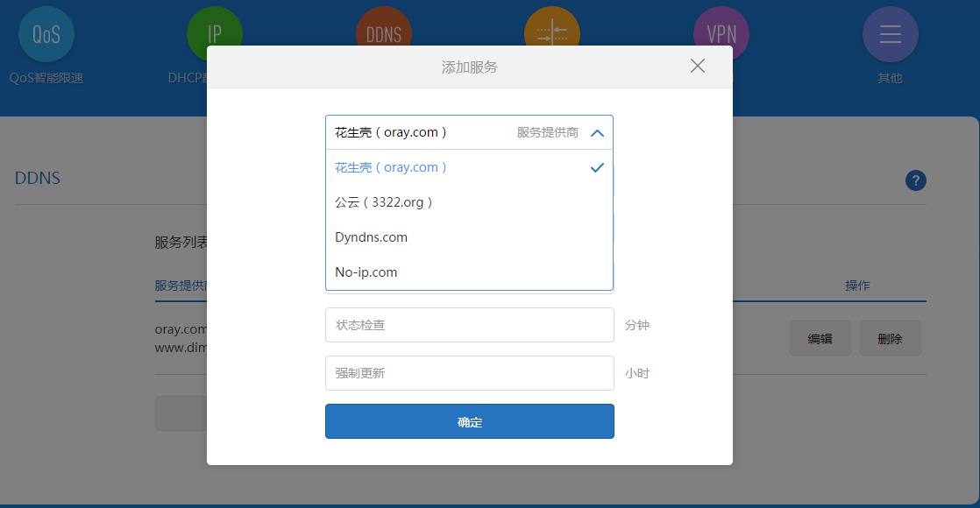The height and width of the screenshot is (508, 980).
Task: Click the DDNS page heading
Action: [38, 178]
